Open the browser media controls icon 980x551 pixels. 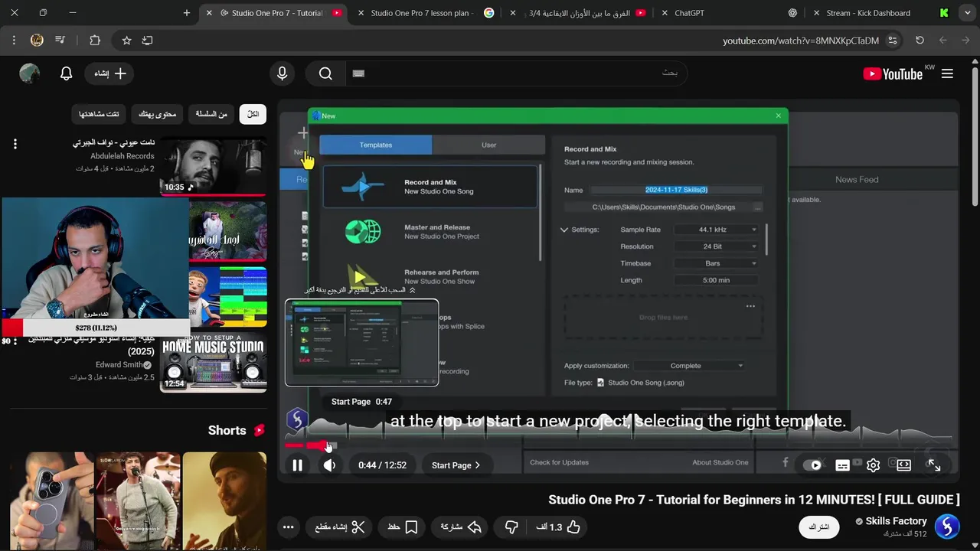pos(60,40)
